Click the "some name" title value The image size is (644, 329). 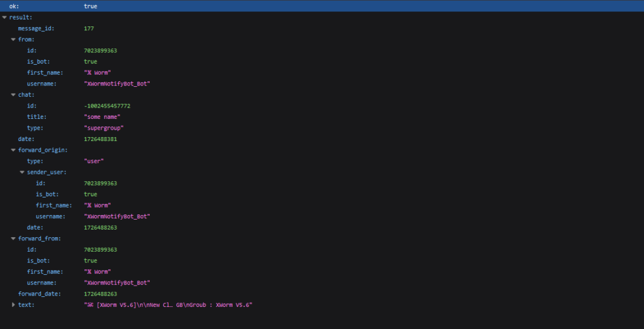[x=103, y=117]
